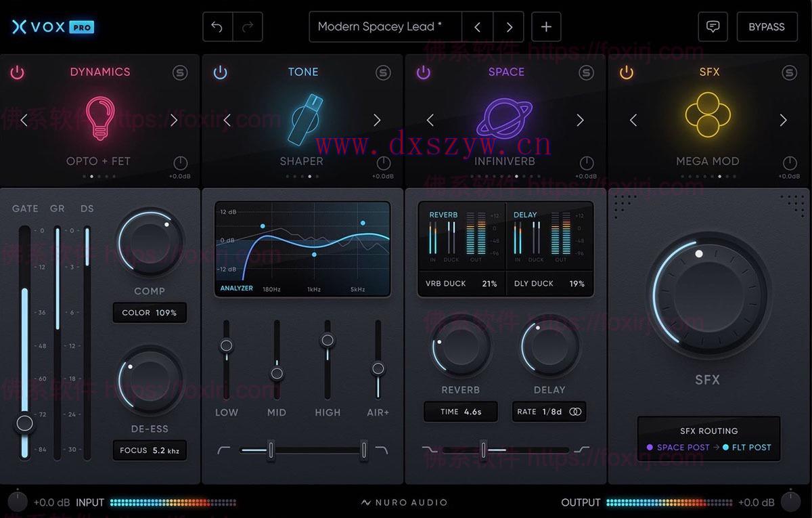The height and width of the screenshot is (518, 812).
Task: Click the VRB DUCK 21% field
Action: (x=461, y=284)
